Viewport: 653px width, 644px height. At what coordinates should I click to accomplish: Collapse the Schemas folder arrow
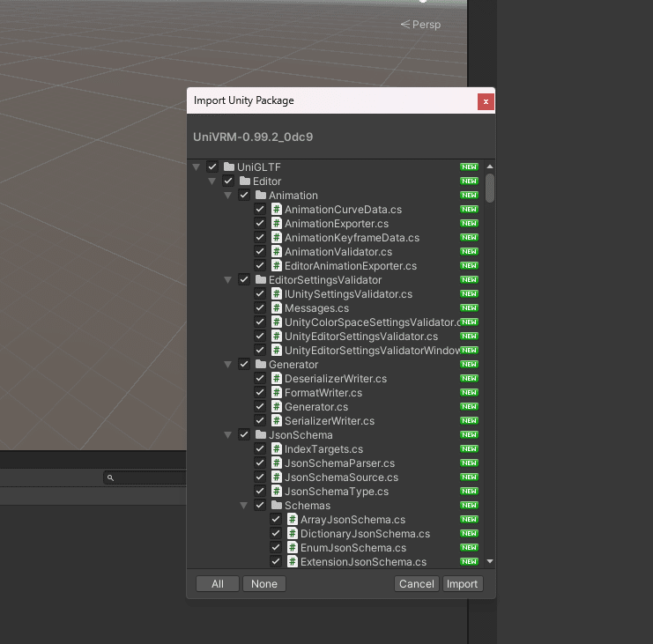coord(243,506)
